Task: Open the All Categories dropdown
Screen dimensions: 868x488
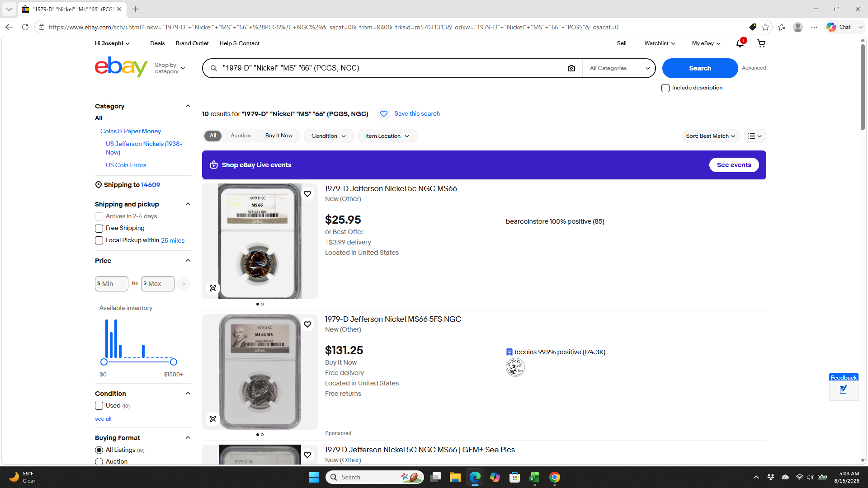Action: coord(619,68)
